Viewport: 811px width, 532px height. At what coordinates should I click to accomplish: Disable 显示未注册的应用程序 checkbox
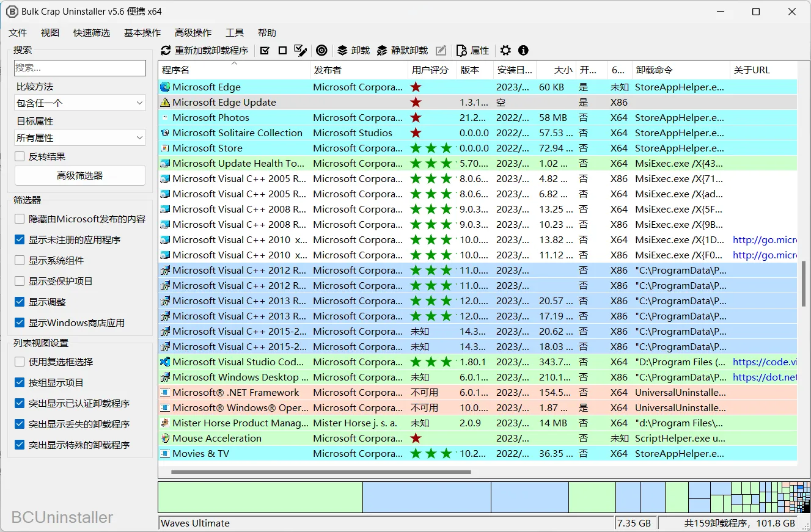pos(18,239)
